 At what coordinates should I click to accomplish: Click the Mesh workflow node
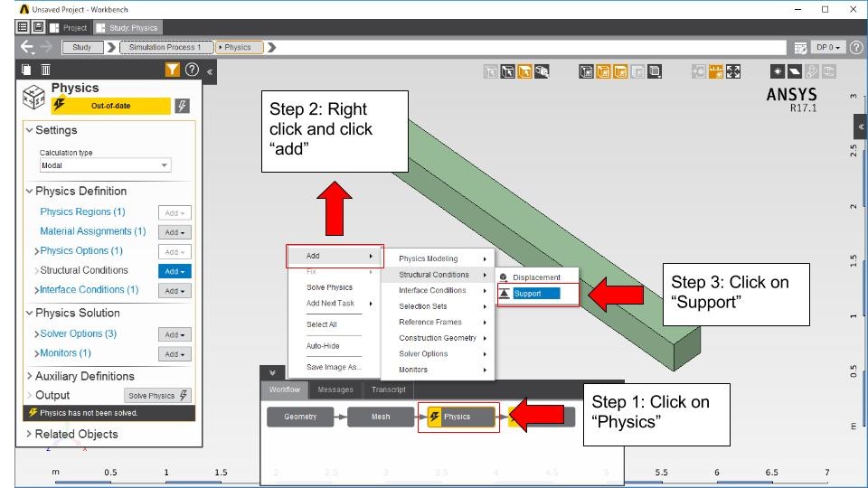click(381, 417)
